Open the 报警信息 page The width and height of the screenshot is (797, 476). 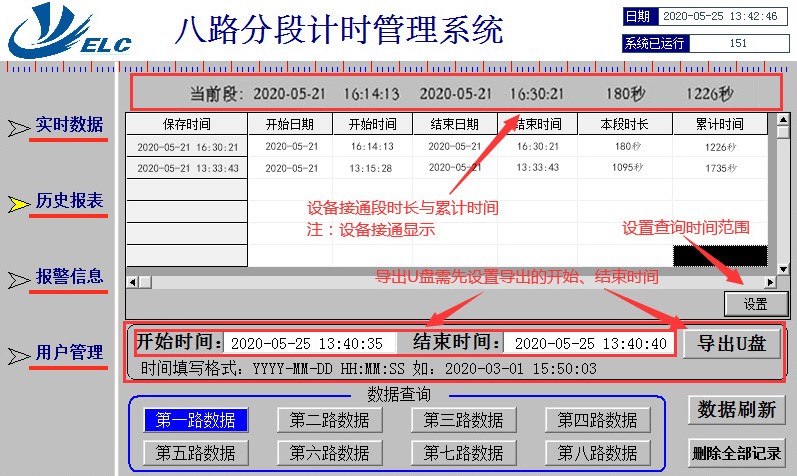pyautogui.click(x=69, y=276)
